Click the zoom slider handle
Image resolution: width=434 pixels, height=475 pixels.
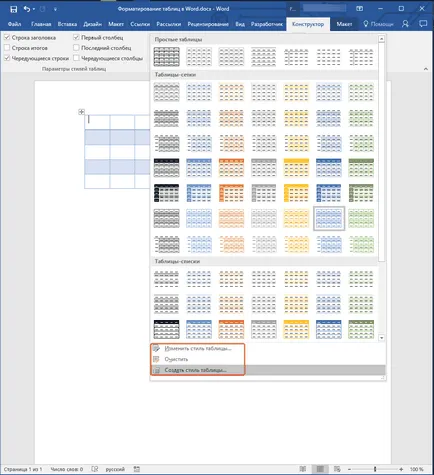[375, 469]
